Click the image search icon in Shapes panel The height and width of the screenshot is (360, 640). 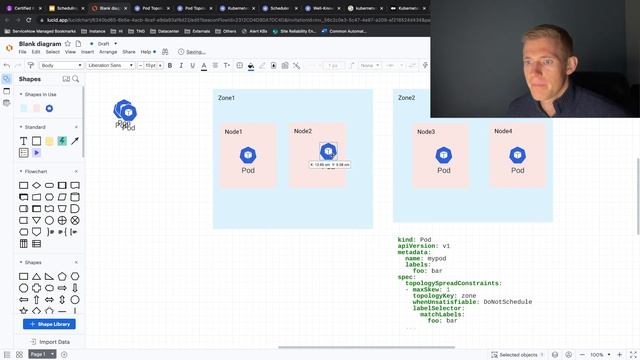coord(66,79)
